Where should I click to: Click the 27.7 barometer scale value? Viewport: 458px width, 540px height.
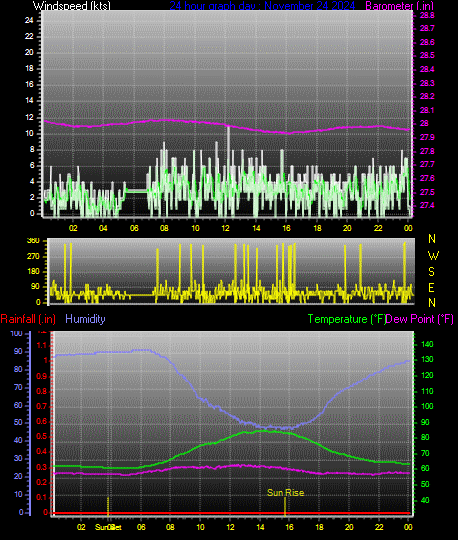coord(427,164)
